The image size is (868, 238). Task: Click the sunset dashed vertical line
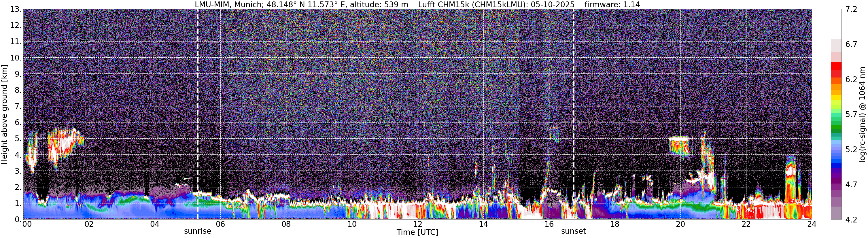pyautogui.click(x=574, y=114)
